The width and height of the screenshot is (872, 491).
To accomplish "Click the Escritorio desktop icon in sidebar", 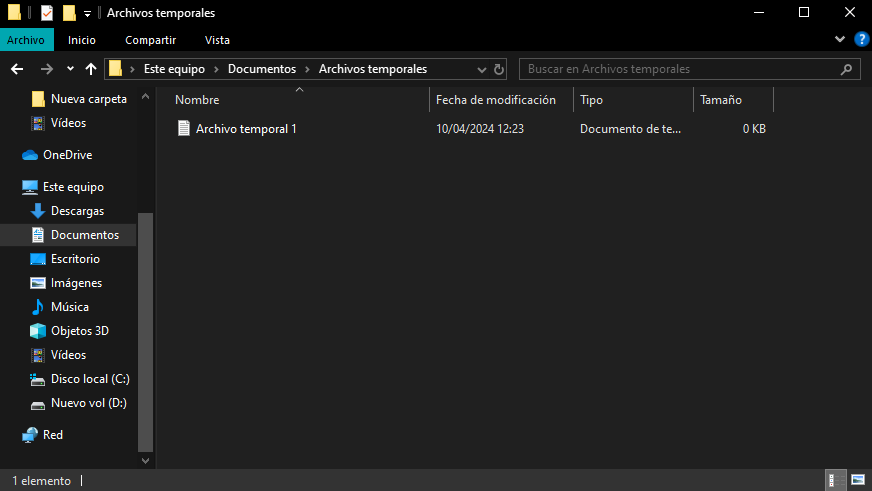I will pyautogui.click(x=38, y=259).
